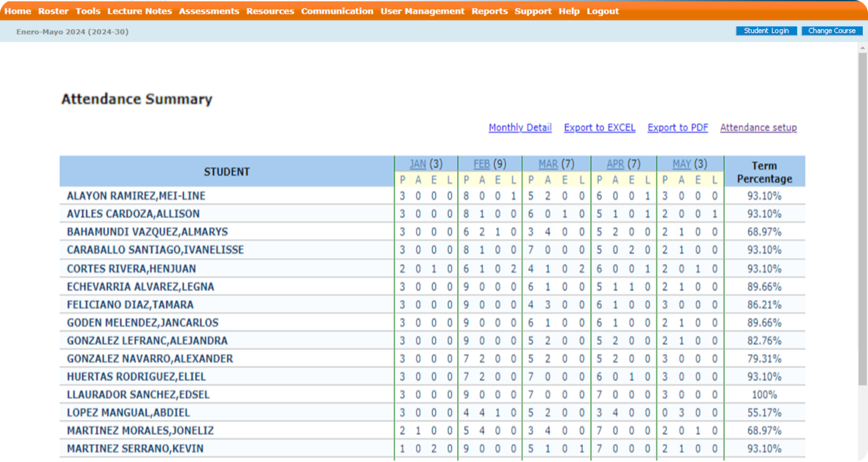The image size is (868, 462).
Task: Click the 100% term percentage value
Action: click(x=764, y=394)
